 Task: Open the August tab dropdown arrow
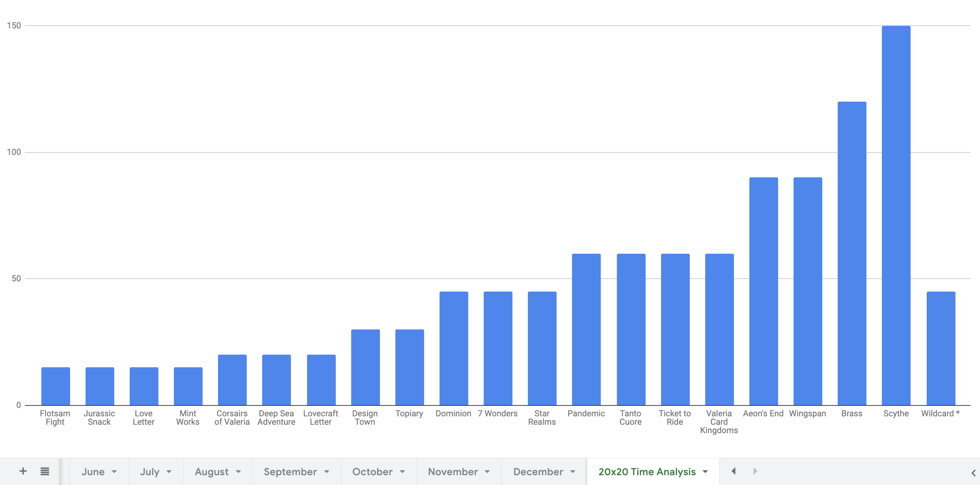(x=238, y=472)
